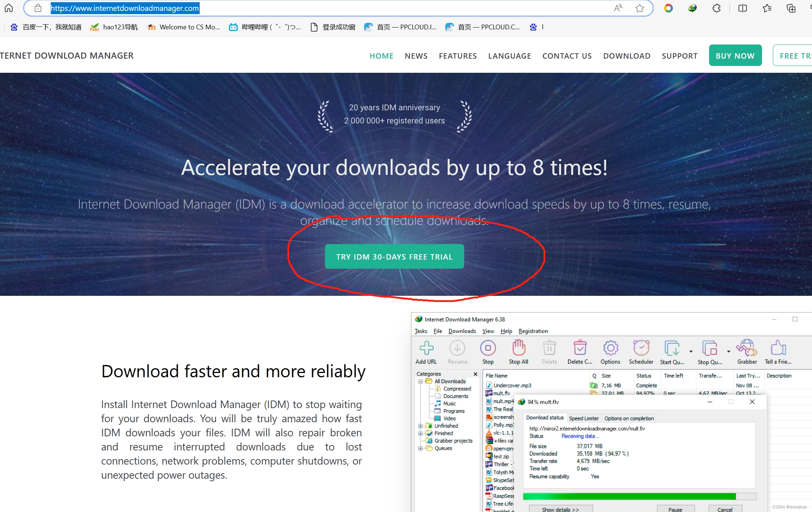Go to the FEATURES page

tap(458, 56)
